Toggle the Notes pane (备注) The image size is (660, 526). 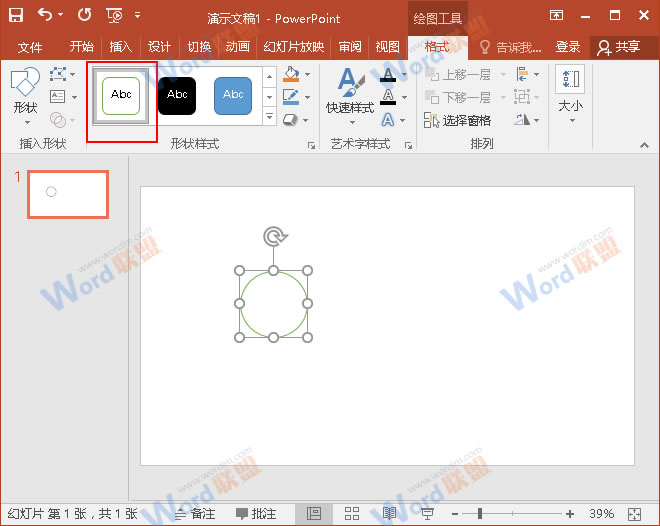coord(195,513)
